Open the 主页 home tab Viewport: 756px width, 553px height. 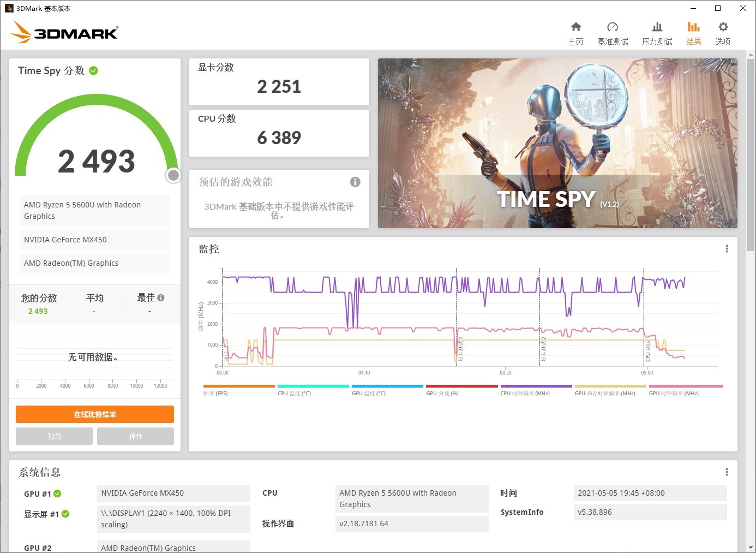[576, 33]
